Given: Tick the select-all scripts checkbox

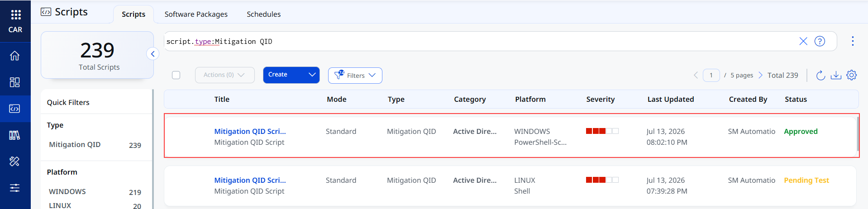Looking at the screenshot, I should pyautogui.click(x=176, y=75).
